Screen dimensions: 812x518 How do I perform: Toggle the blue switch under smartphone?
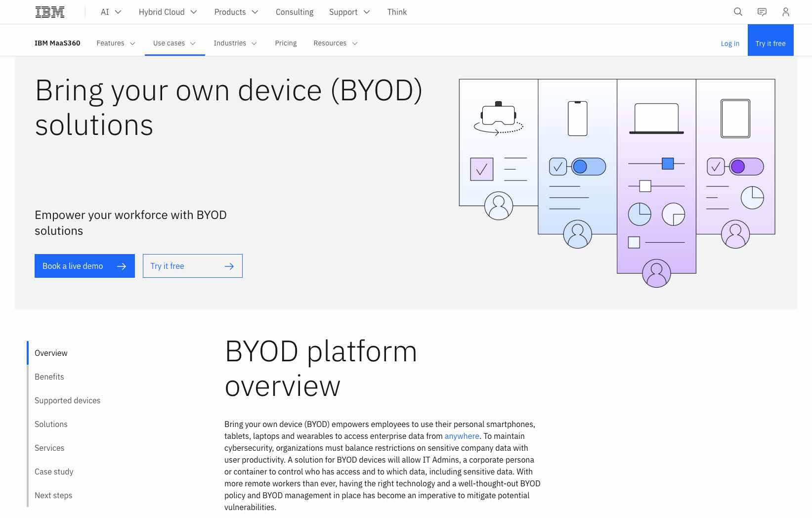588,167
